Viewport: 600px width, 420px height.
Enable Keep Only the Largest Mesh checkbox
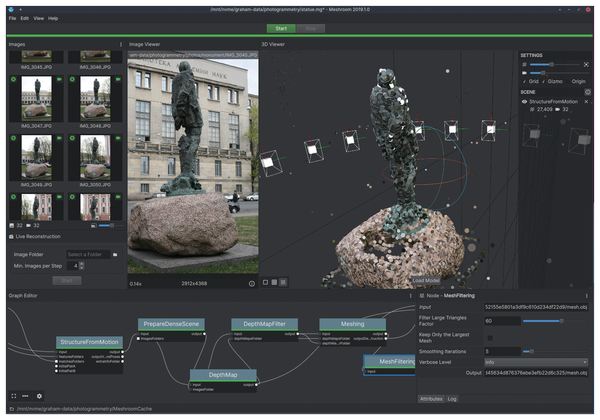pyautogui.click(x=489, y=337)
